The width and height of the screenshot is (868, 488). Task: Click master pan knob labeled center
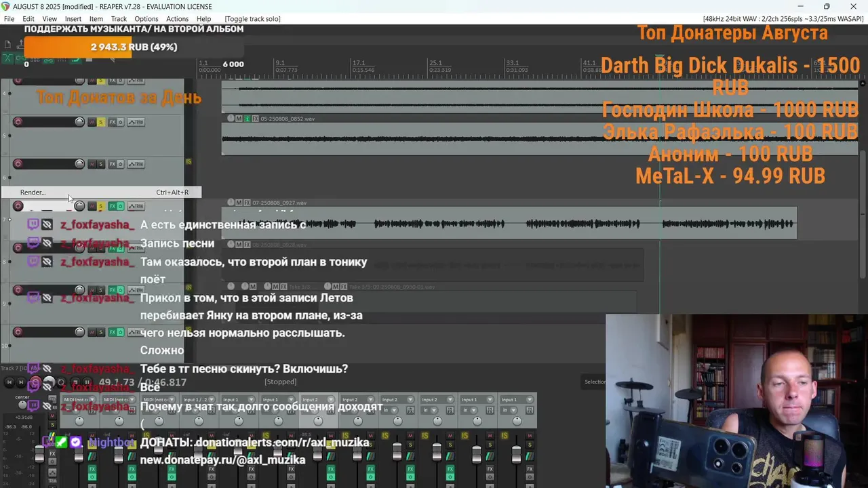click(x=22, y=405)
